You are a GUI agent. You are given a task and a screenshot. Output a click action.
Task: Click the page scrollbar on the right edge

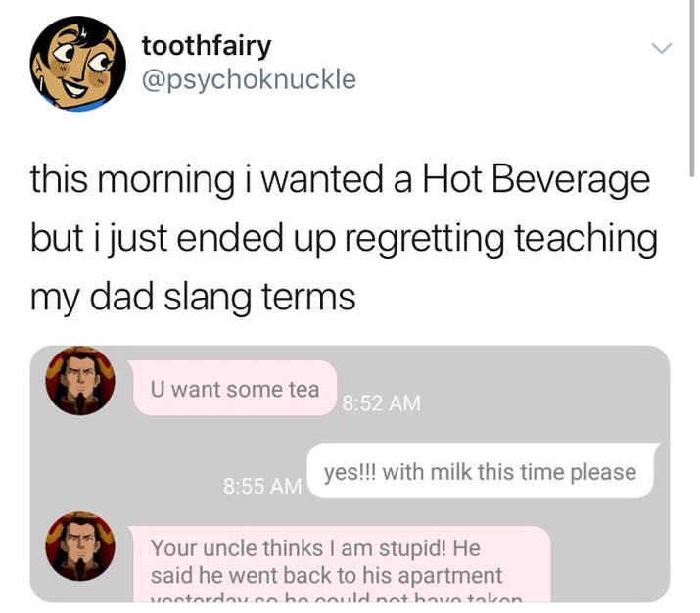point(691,89)
